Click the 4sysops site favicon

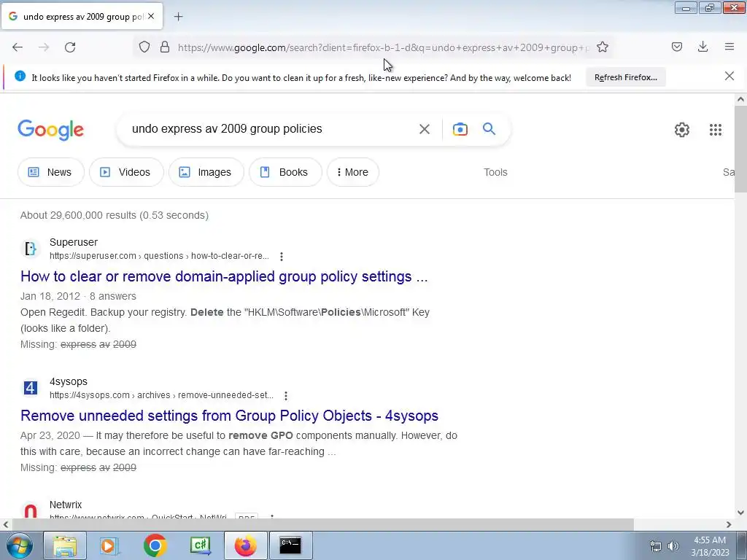(x=31, y=388)
